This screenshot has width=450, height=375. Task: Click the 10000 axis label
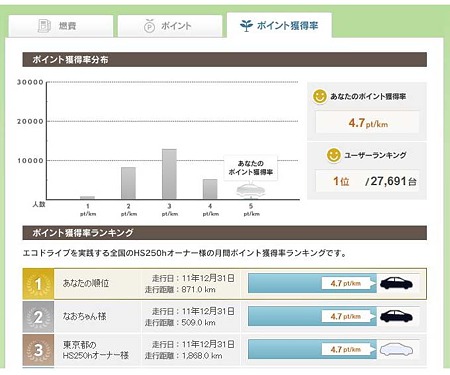click(x=30, y=161)
